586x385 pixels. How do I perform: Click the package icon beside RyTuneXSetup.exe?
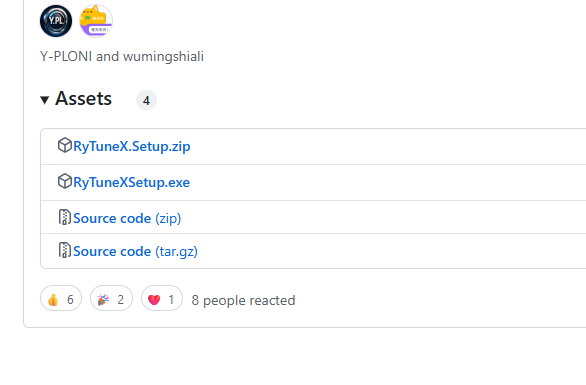[x=65, y=181]
